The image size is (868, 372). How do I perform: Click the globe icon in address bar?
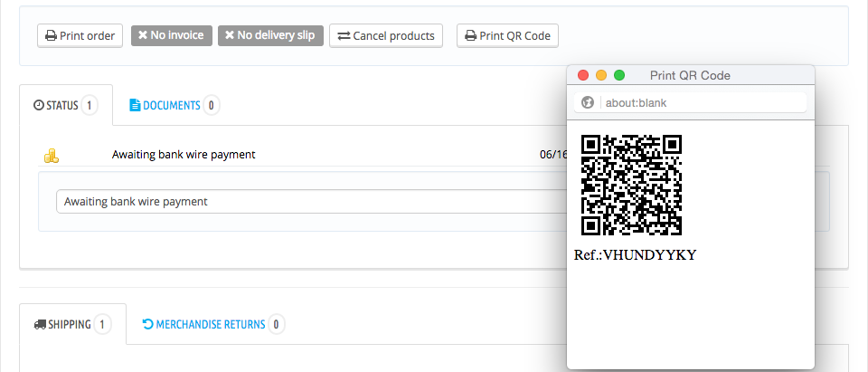[x=586, y=103]
